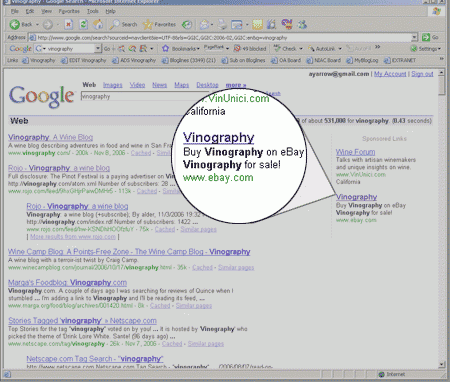450x382 pixels.
Task: Open the Favorites star button
Action: pyautogui.click(x=159, y=24)
